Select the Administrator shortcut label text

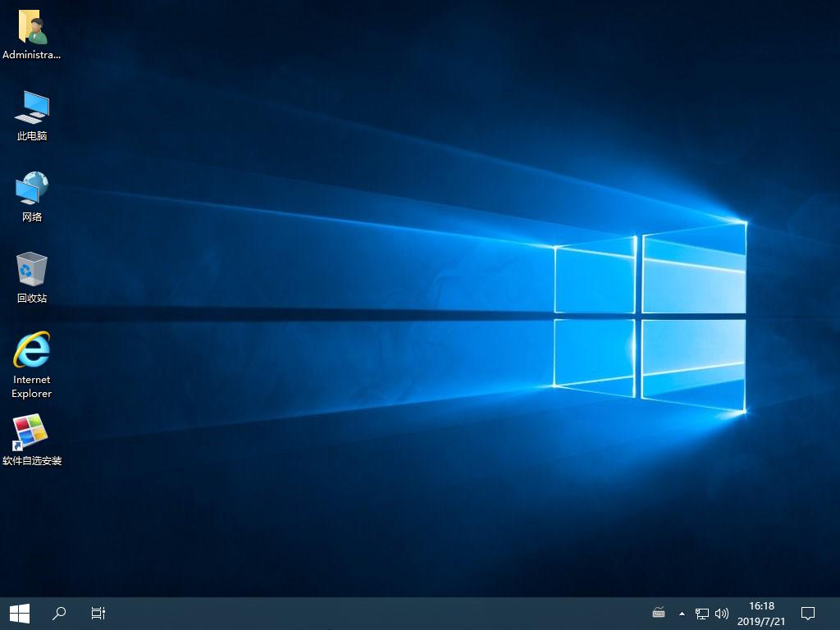32,55
